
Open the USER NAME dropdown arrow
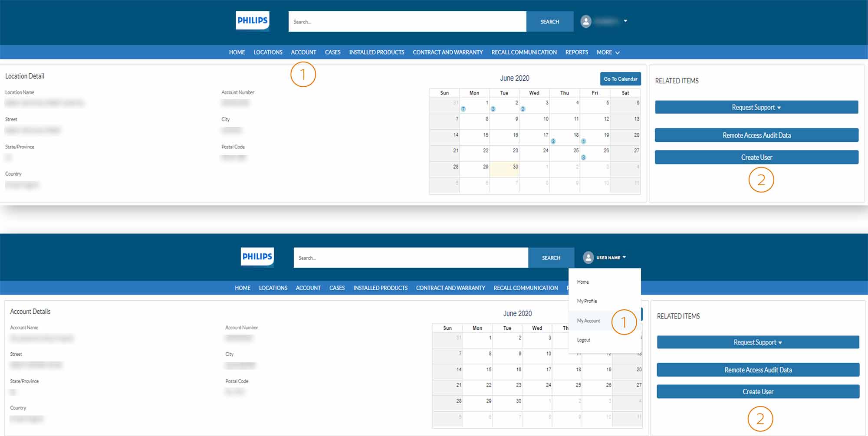click(624, 257)
